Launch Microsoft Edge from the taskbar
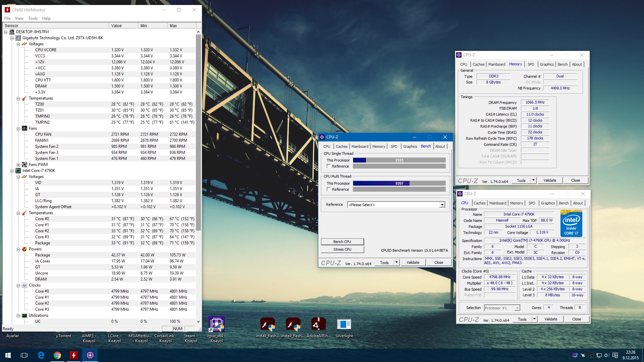The height and width of the screenshot is (362, 644). pos(41,355)
